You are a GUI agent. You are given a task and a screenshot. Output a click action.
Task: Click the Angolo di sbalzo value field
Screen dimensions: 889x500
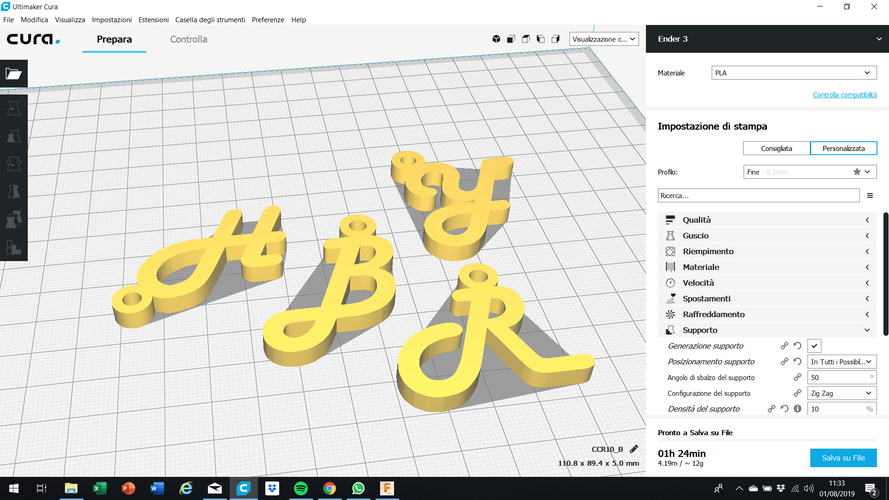pos(841,378)
